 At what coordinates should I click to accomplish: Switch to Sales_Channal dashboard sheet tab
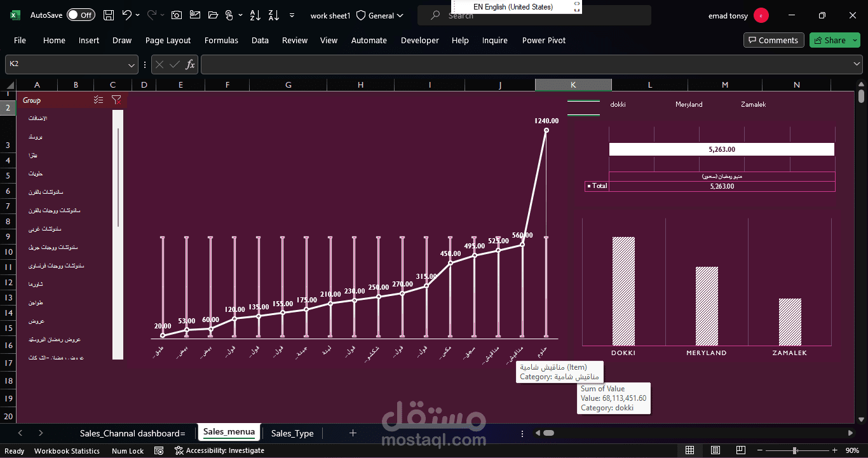tap(132, 433)
